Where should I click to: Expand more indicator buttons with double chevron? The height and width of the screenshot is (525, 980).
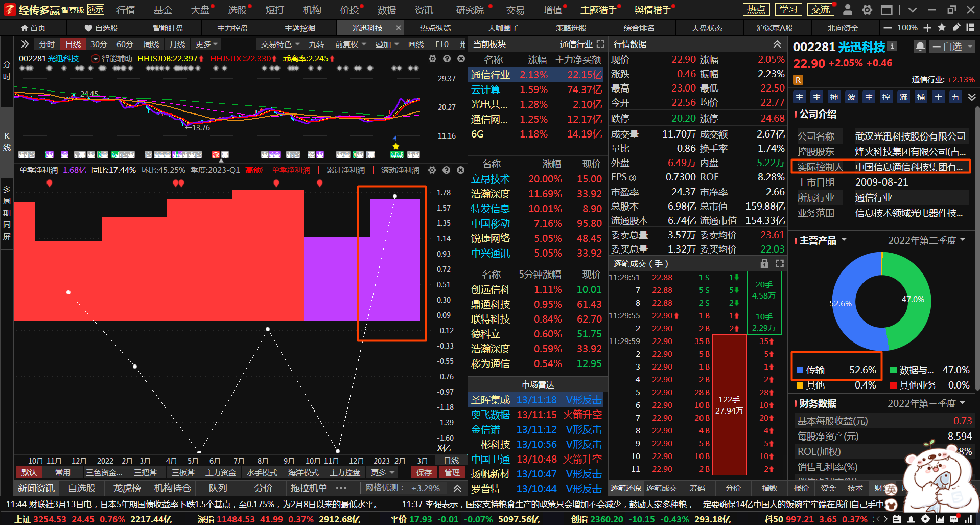972,97
